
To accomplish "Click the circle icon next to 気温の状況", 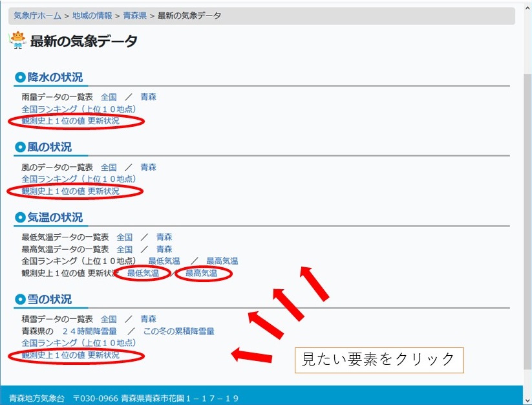I will [x=20, y=217].
